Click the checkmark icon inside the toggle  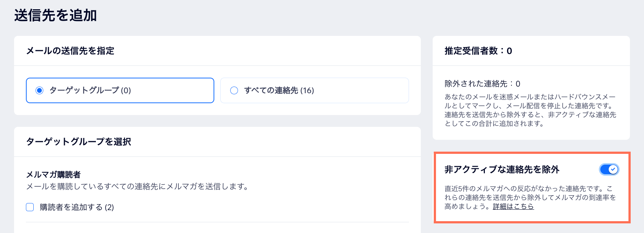(x=613, y=169)
